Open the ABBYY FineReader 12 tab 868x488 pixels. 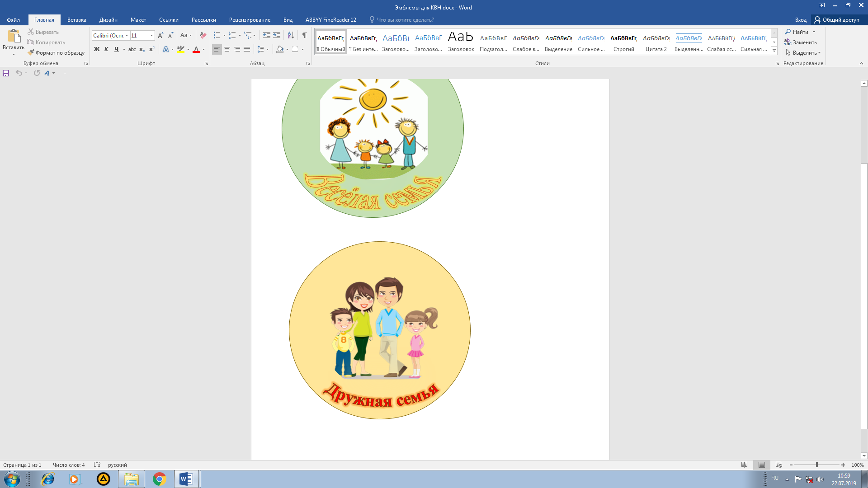pyautogui.click(x=331, y=20)
